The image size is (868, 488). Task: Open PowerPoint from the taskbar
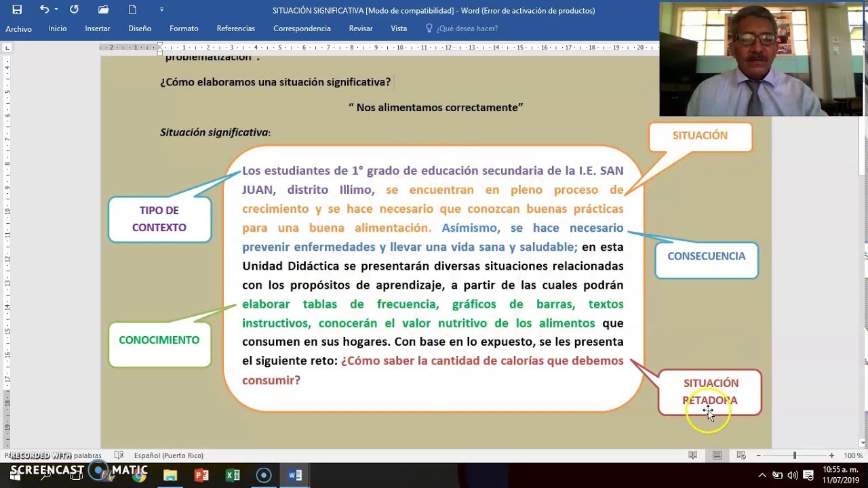(201, 474)
